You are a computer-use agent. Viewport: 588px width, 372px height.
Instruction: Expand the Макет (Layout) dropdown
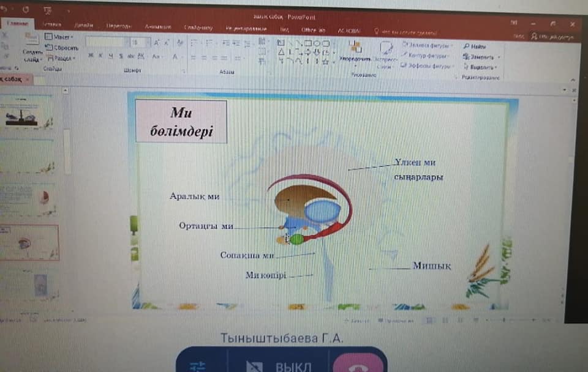click(59, 37)
